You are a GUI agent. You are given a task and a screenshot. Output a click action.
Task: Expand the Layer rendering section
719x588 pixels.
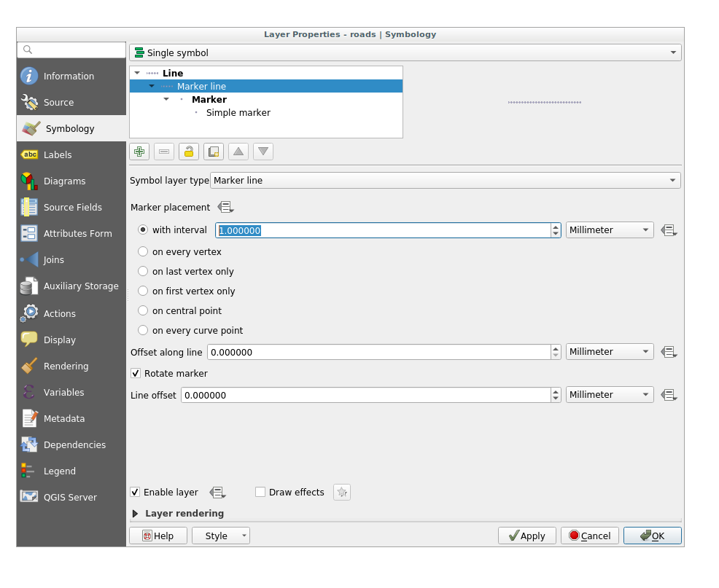coord(136,514)
